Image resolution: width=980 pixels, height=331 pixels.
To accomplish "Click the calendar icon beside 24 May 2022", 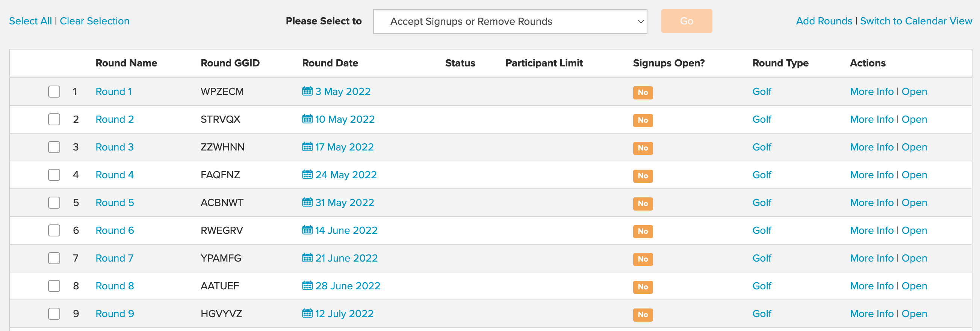I will click(307, 175).
